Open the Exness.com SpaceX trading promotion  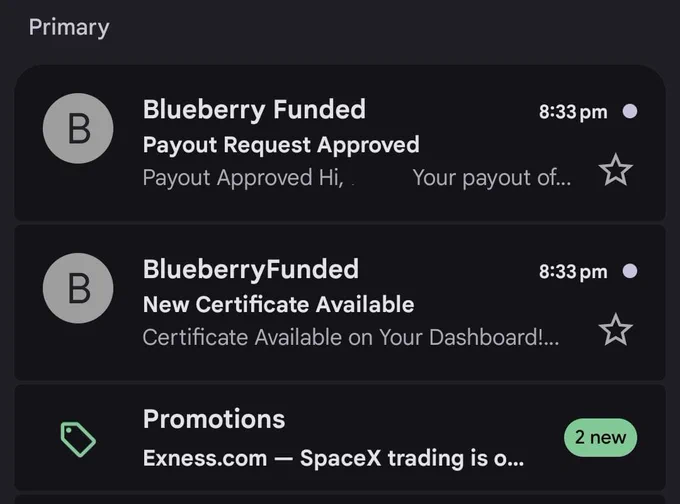pyautogui.click(x=333, y=458)
